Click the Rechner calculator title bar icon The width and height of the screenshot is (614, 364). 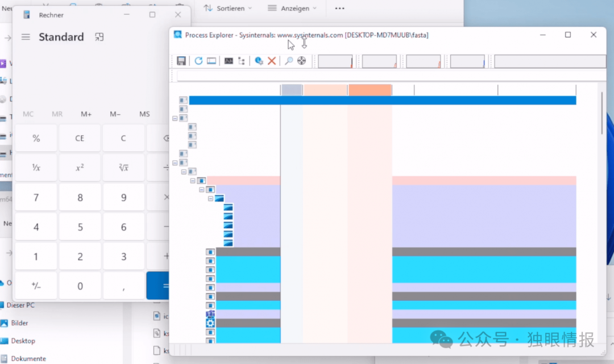(x=27, y=15)
